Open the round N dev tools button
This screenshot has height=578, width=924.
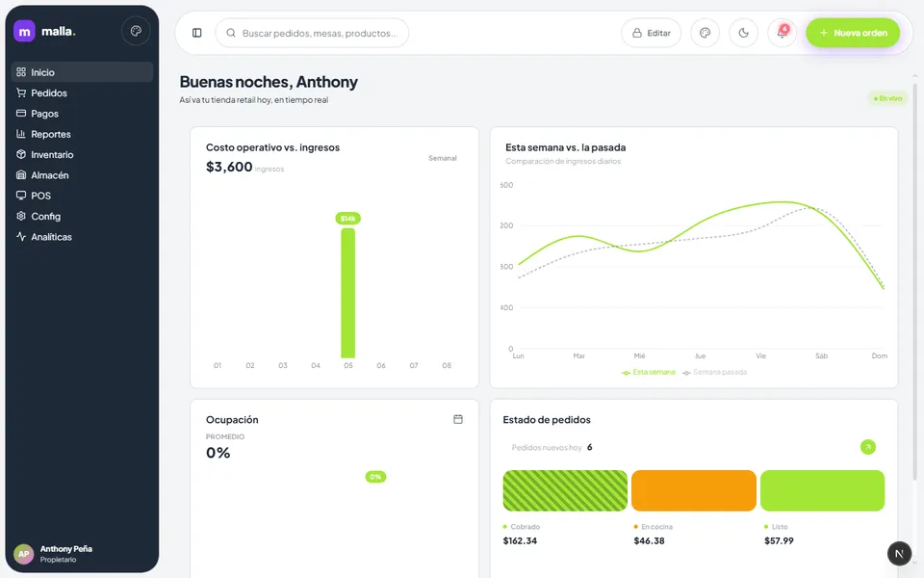(x=899, y=553)
